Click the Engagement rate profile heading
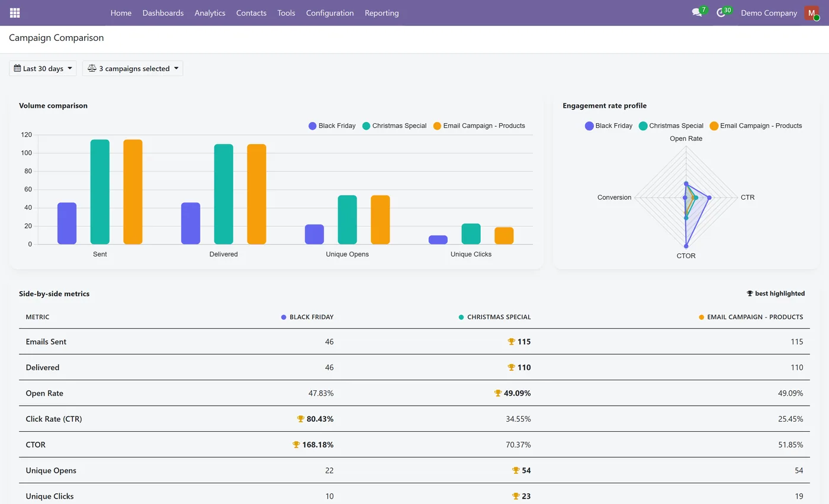This screenshot has height=504, width=829. (x=605, y=105)
